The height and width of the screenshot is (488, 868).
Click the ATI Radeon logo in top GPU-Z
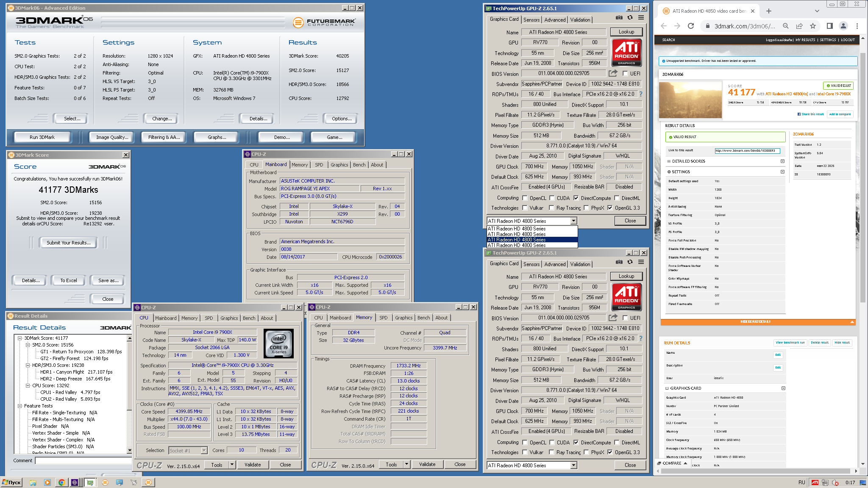click(x=626, y=53)
